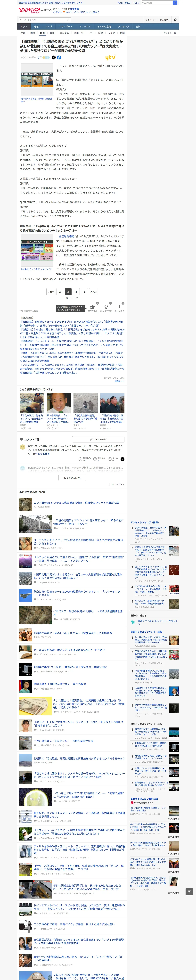The image size is (196, 980).
Task: Open the スポーツ category tab
Action: 79,33
